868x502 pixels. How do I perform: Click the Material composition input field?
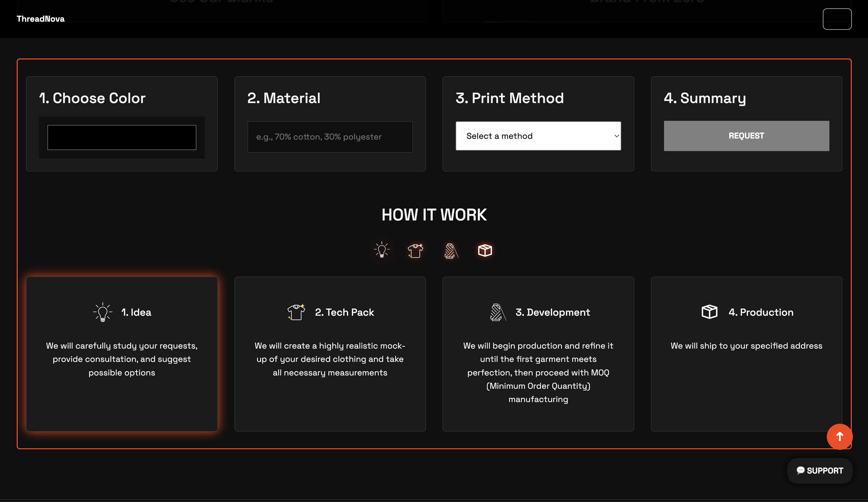(330, 137)
